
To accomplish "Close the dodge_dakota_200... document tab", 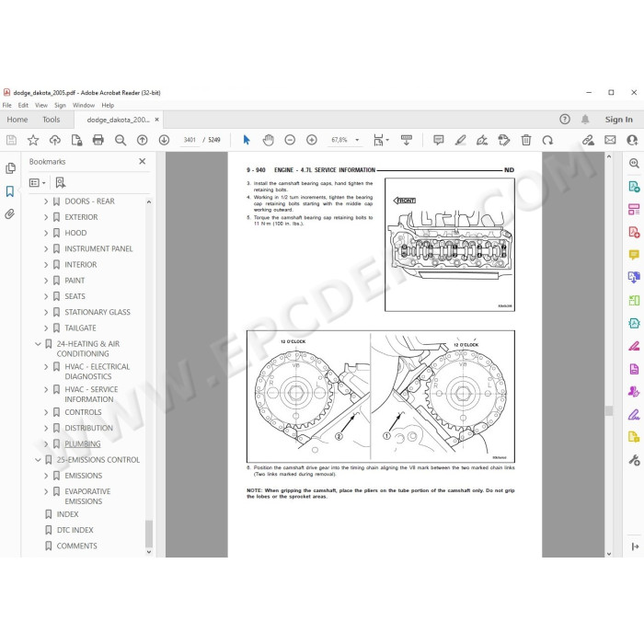I will [x=156, y=120].
